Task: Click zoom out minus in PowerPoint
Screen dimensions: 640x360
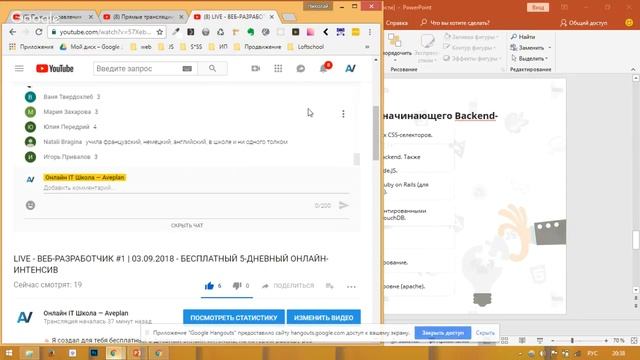Action: click(553, 340)
